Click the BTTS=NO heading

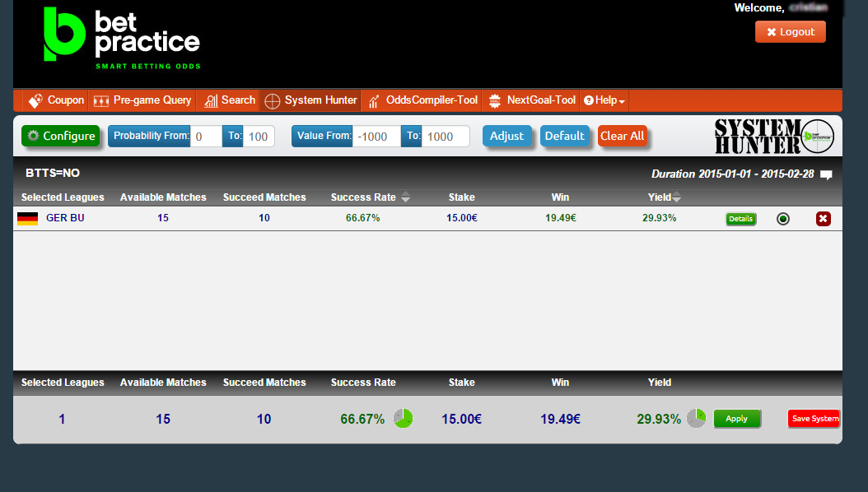point(53,173)
